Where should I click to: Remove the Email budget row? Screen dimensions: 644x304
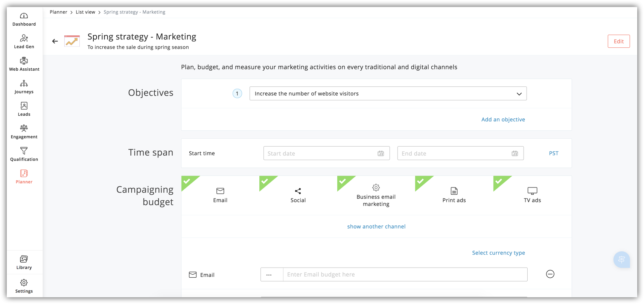[x=550, y=274]
